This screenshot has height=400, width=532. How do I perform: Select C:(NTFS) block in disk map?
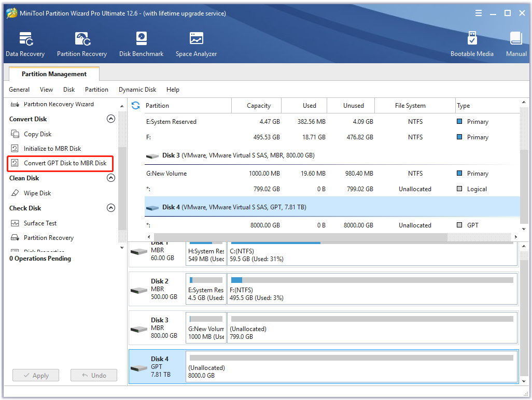coord(372,253)
